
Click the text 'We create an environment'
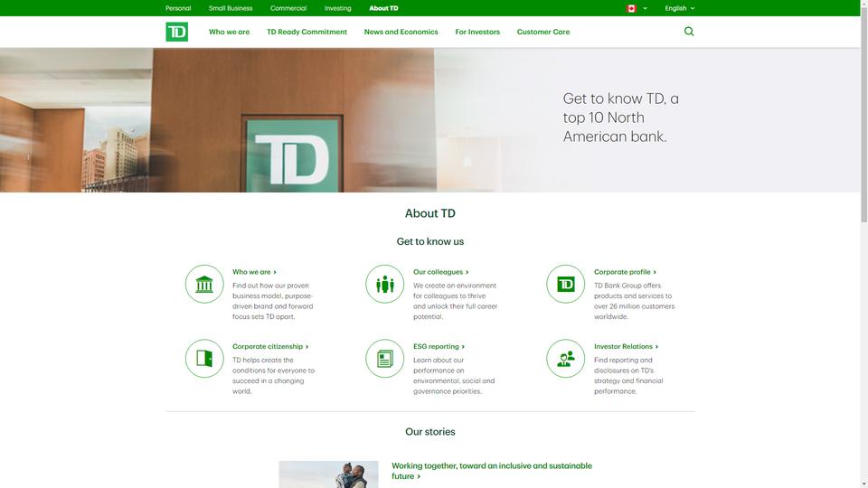455,286
